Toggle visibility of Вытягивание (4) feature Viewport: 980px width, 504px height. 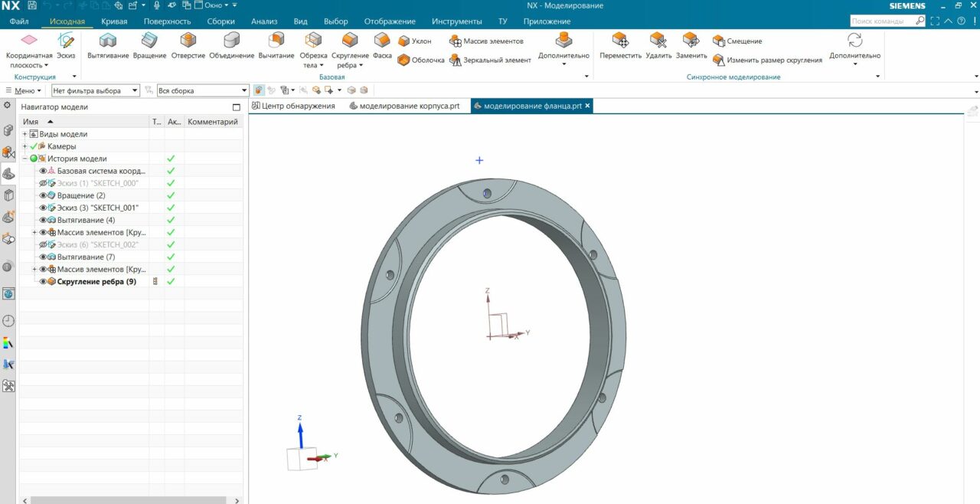pyautogui.click(x=44, y=221)
